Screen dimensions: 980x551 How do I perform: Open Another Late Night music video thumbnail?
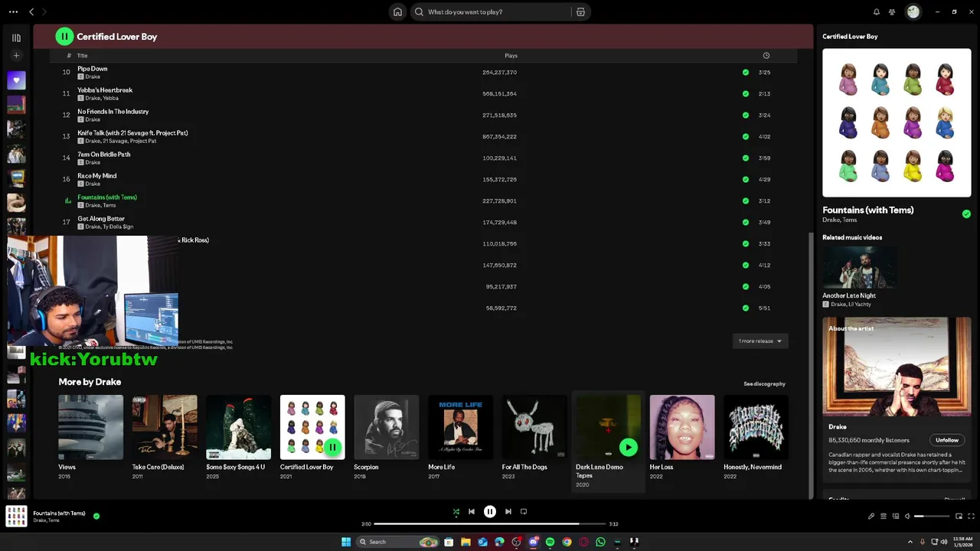point(859,267)
